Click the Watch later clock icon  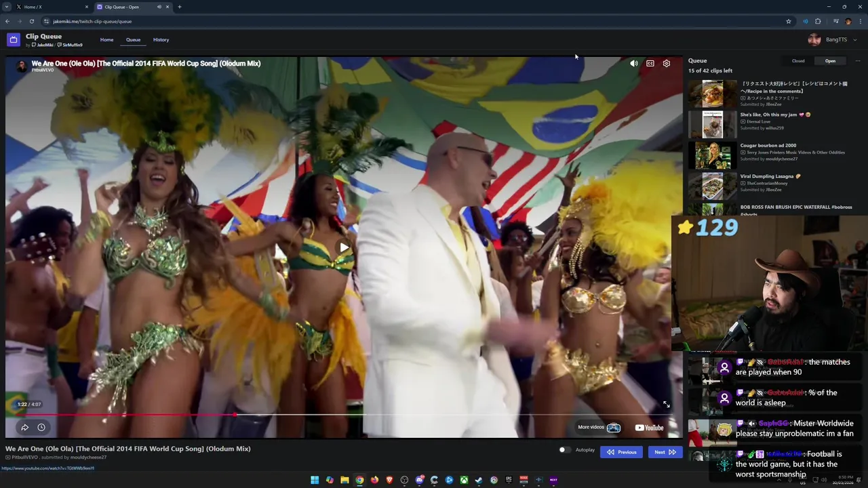(41, 427)
